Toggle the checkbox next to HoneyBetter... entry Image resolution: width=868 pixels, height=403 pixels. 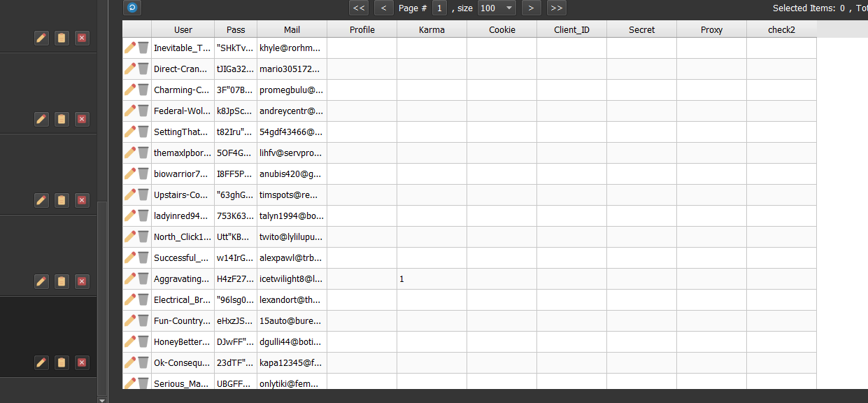(144, 341)
